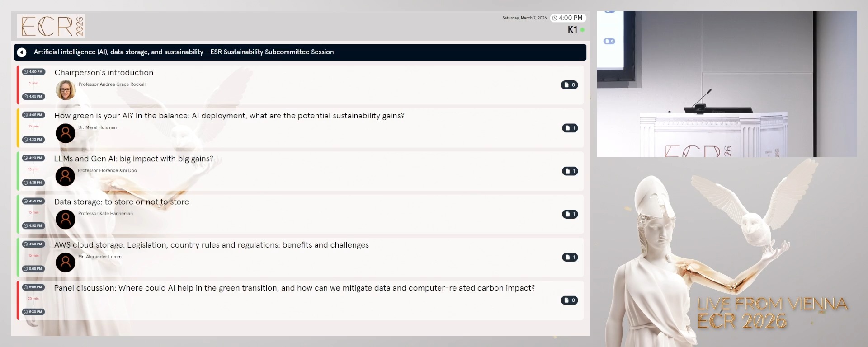Click the 4:00 PM clock in the header
The image size is (868, 347).
568,18
